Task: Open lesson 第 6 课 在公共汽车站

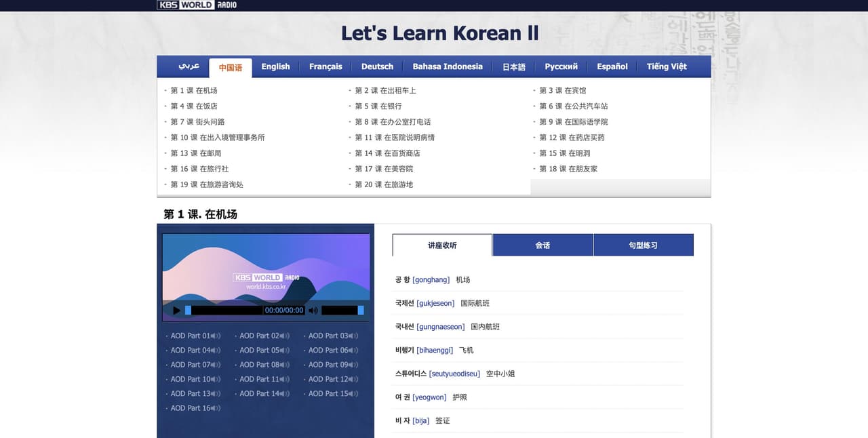Action: [x=574, y=106]
